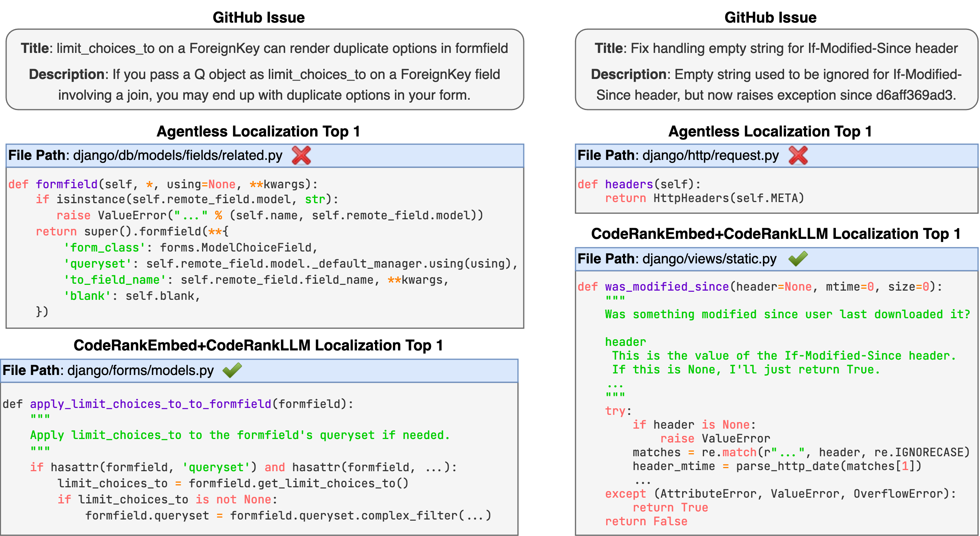Click the If-Modified-Since issue title text
Viewport: 980px width, 536px height.
pos(794,48)
